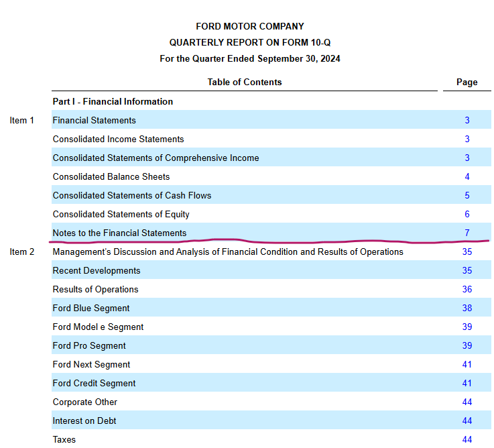Click 'Consolidated Statements of Equity' entry
Viewport: 494px width, 448px height.
(121, 215)
